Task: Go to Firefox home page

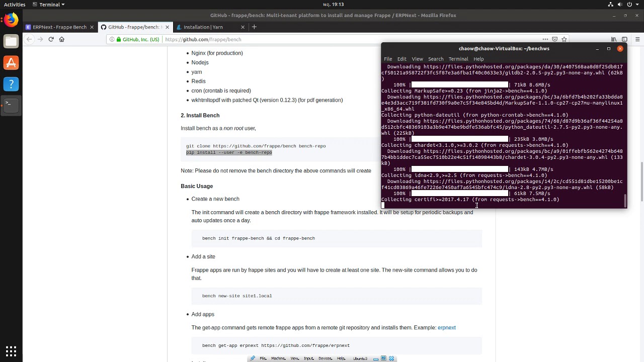Action: point(62,39)
